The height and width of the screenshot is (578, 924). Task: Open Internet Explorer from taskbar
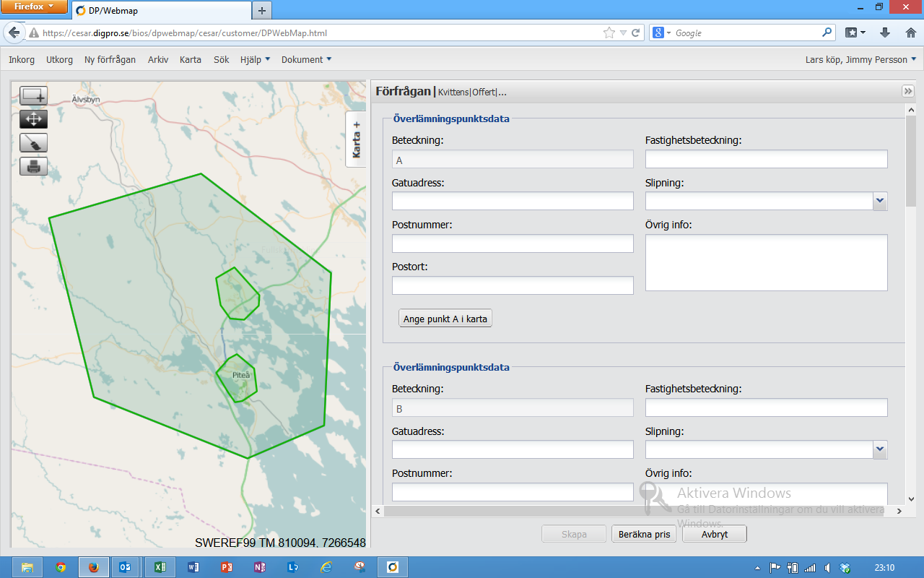click(326, 567)
